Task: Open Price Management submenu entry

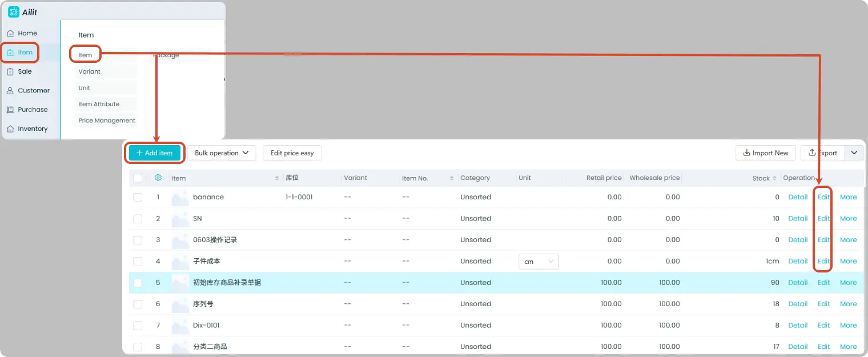Action: tap(107, 121)
